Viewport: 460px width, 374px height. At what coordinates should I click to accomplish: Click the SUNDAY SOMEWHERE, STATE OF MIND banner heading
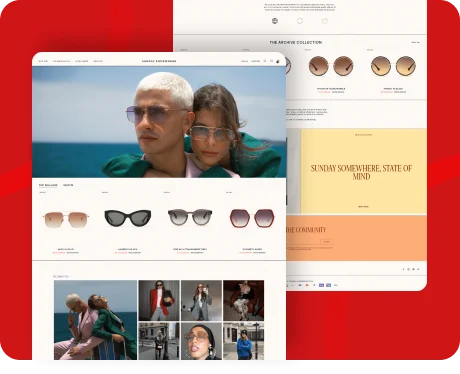[x=361, y=172]
